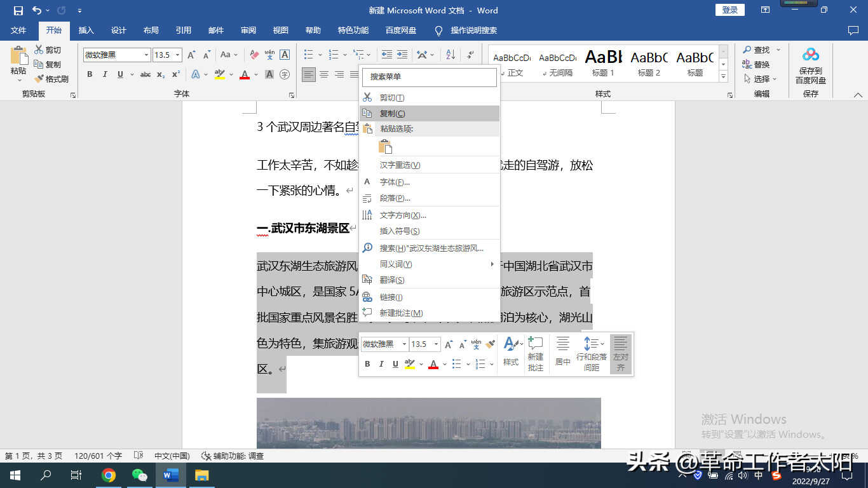Image resolution: width=868 pixels, height=488 pixels.
Task: Toggle Left Align (左对齐) in mini toolbar
Action: click(621, 354)
